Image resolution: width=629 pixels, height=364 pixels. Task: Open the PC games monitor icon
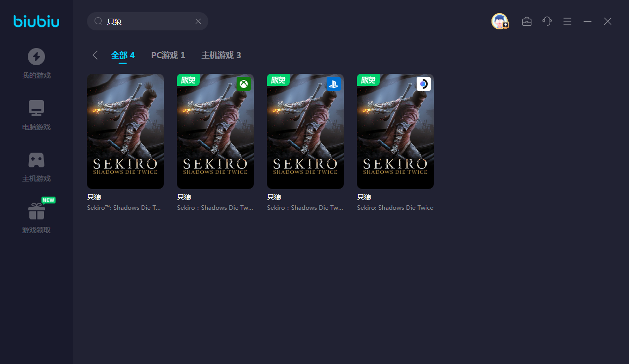36,108
